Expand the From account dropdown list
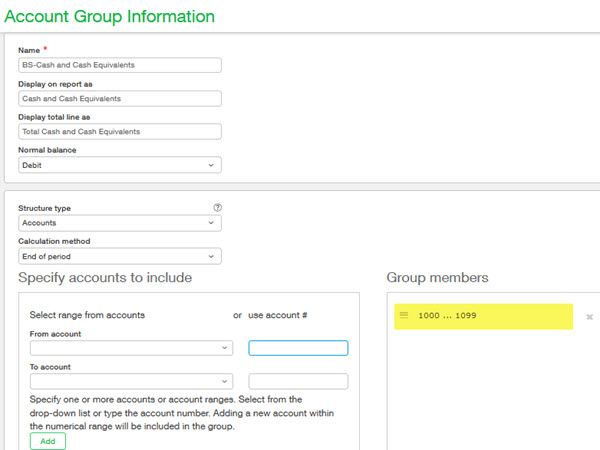This screenshot has height=450, width=600. coord(130,348)
